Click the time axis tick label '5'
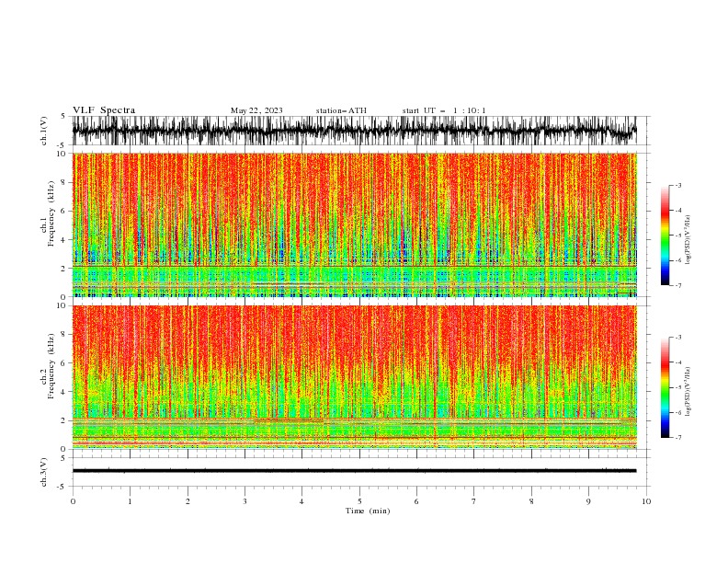Screen dimensions: 728x563 coord(359,501)
